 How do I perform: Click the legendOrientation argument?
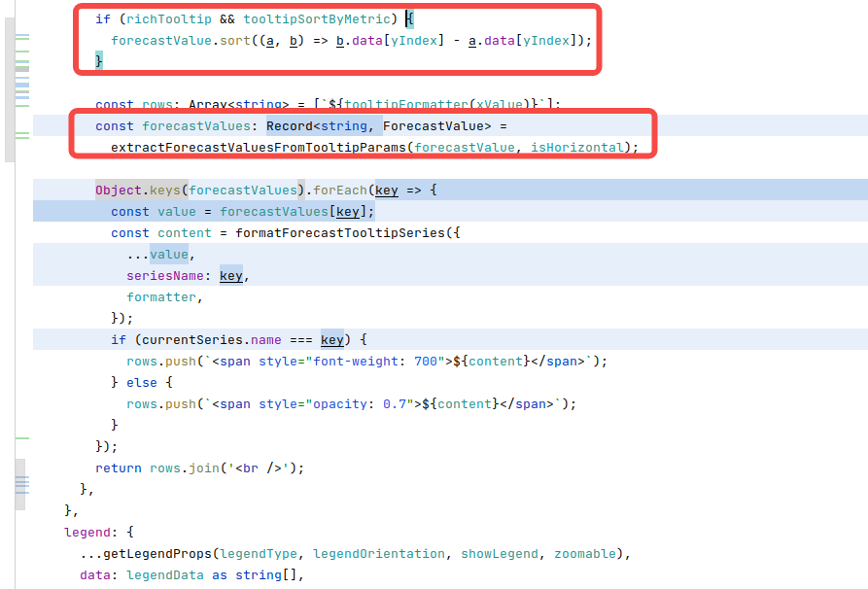[x=379, y=554]
